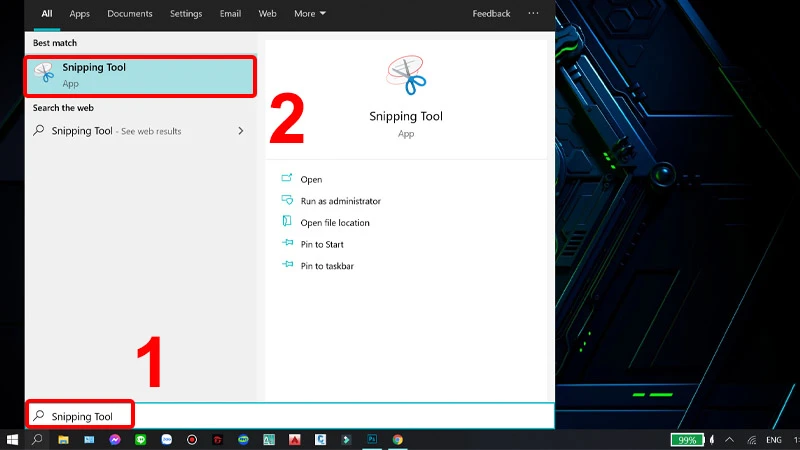Expand Snipping Tool web results arrow
The height and width of the screenshot is (450, 800).
coord(241,131)
